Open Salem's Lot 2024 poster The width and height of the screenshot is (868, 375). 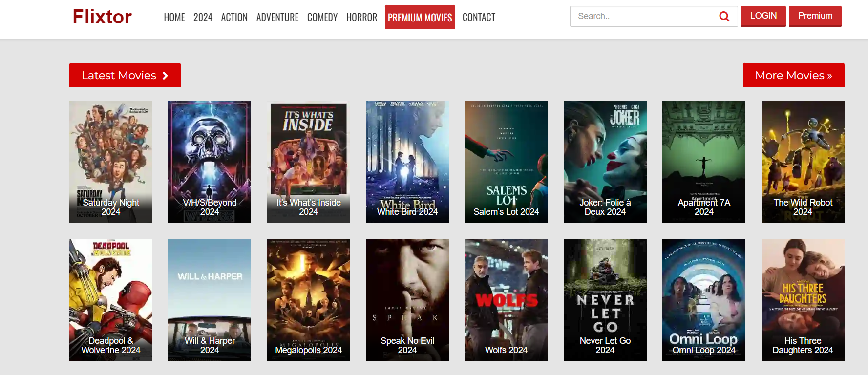click(x=507, y=162)
